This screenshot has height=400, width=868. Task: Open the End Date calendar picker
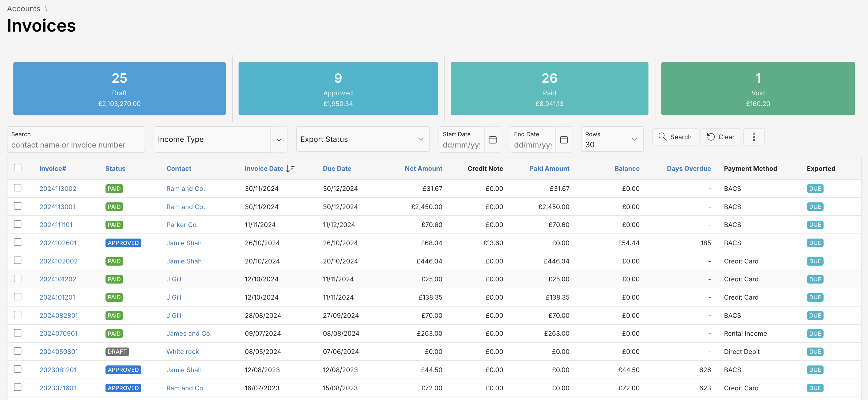tap(564, 139)
